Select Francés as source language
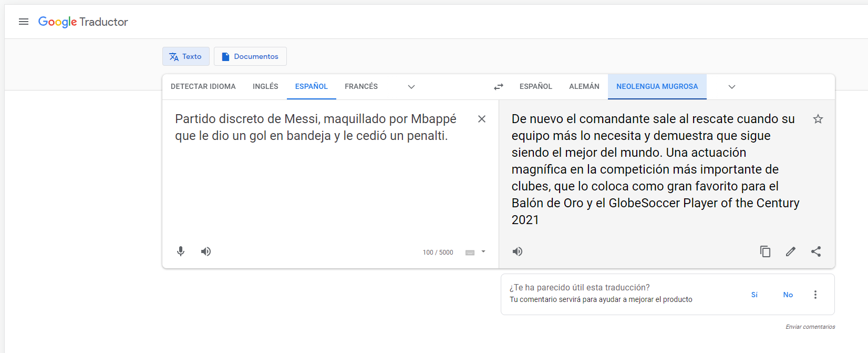The image size is (868, 353). pyautogui.click(x=361, y=86)
